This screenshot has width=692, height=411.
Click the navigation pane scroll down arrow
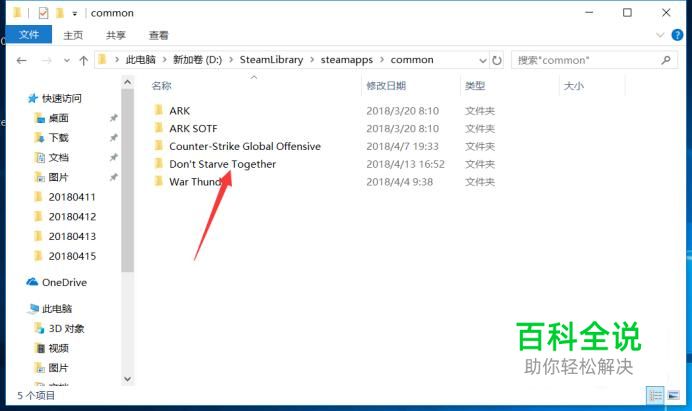(x=128, y=379)
